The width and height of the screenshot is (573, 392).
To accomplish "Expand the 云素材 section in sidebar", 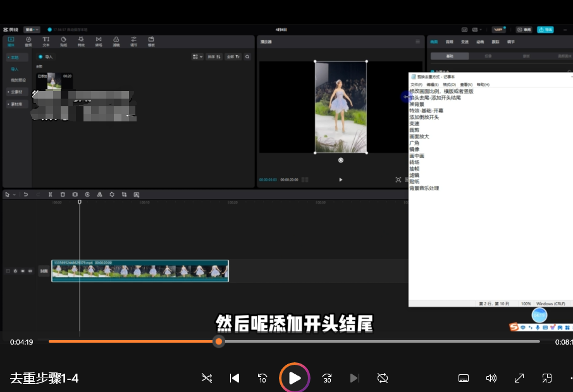I will (17, 92).
